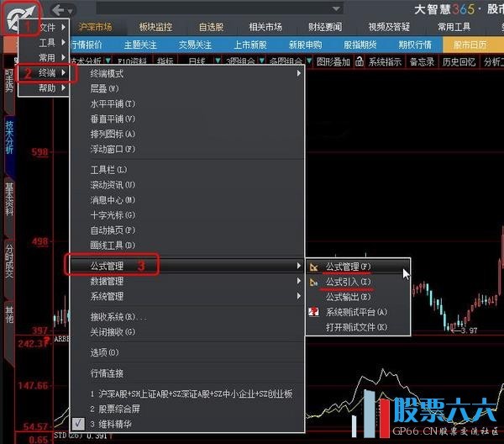The image size is (504, 444).
Task: Switch to 财经要闻 top tab
Action: pyautogui.click(x=325, y=27)
